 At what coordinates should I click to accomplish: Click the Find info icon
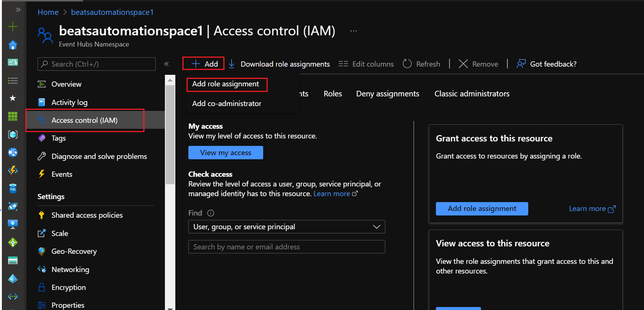(x=211, y=213)
